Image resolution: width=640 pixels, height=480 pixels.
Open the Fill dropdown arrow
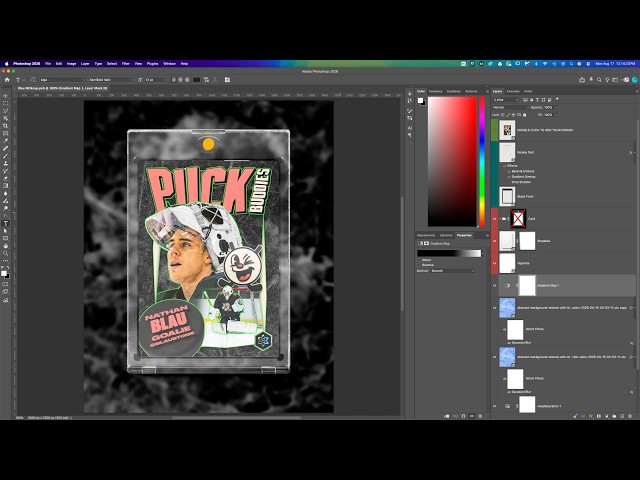coord(556,115)
